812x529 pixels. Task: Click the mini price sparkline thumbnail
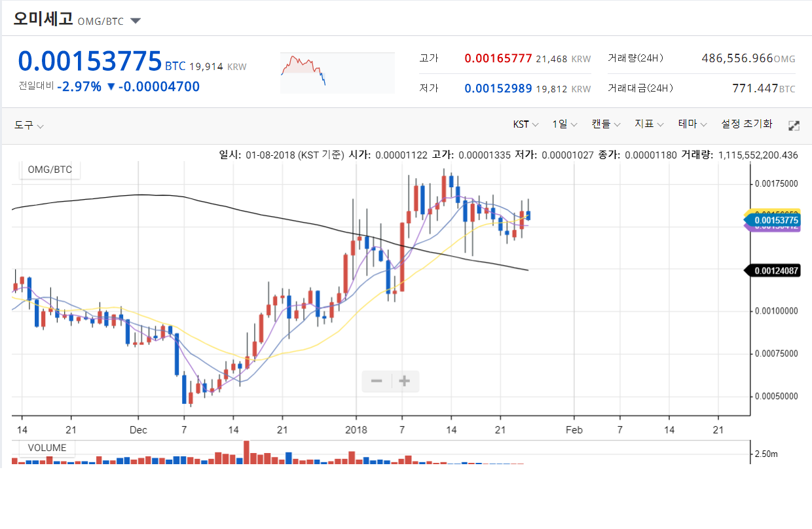(x=337, y=73)
